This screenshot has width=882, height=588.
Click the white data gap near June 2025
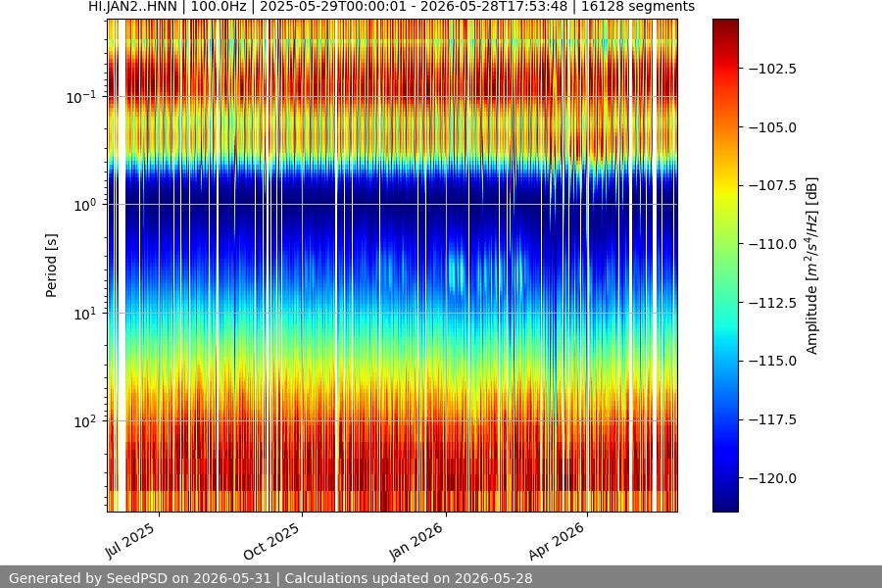[122, 266]
